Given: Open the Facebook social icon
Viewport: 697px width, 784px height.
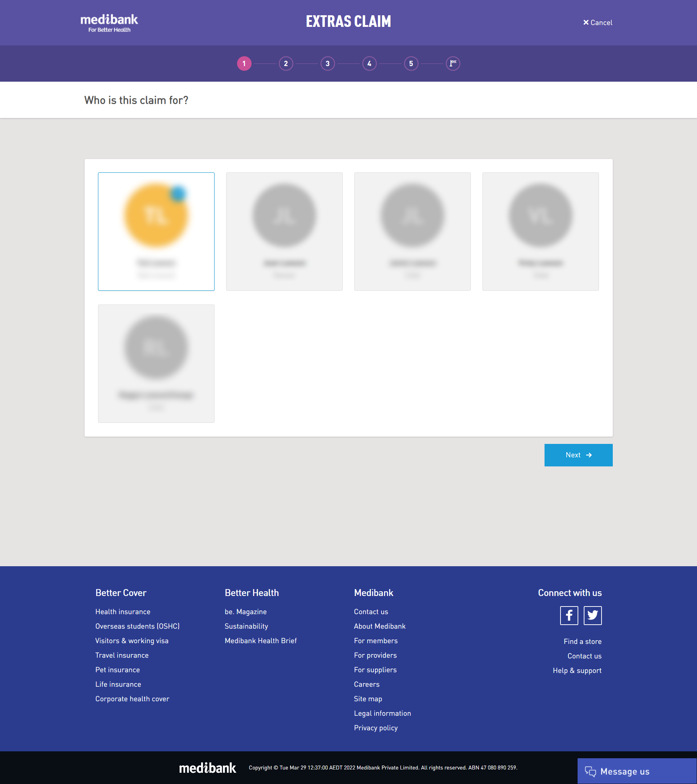Looking at the screenshot, I should click(569, 616).
